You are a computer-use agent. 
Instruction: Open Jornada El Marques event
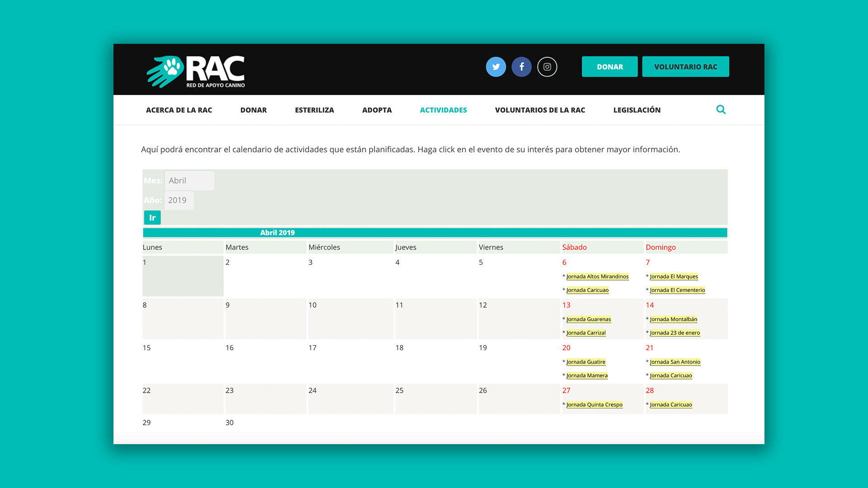(674, 277)
